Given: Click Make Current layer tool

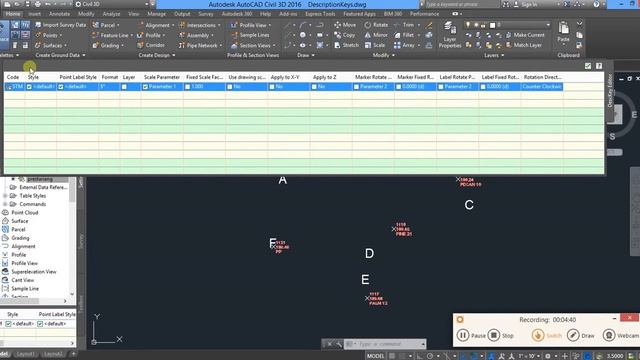Looking at the screenshot, I should point(525,35).
